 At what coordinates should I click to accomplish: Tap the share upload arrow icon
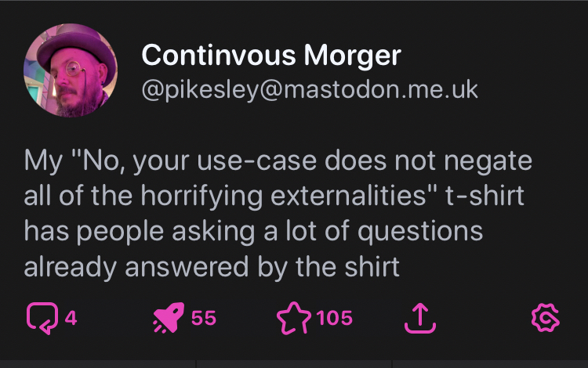click(419, 317)
